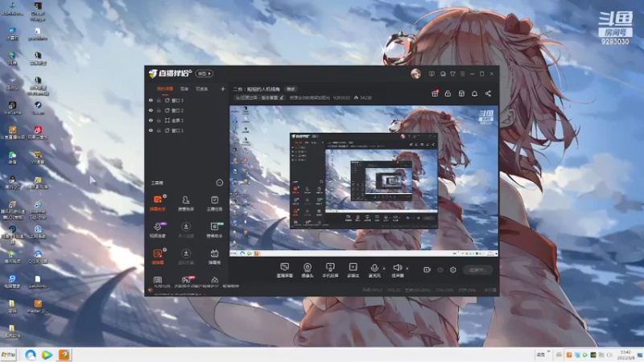Image resolution: width=644 pixels, height=362 pixels.
Task: Toggle the lock on the 全屏 1 source
Action: tap(159, 120)
